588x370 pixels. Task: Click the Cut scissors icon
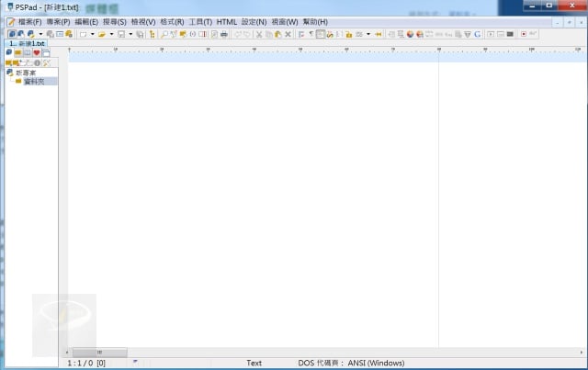(258, 34)
